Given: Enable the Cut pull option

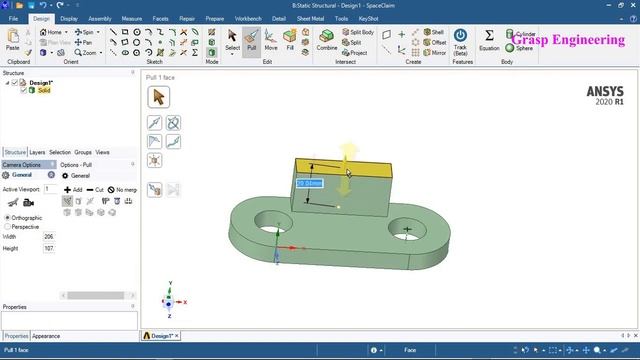Looking at the screenshot, I should coord(95,190).
